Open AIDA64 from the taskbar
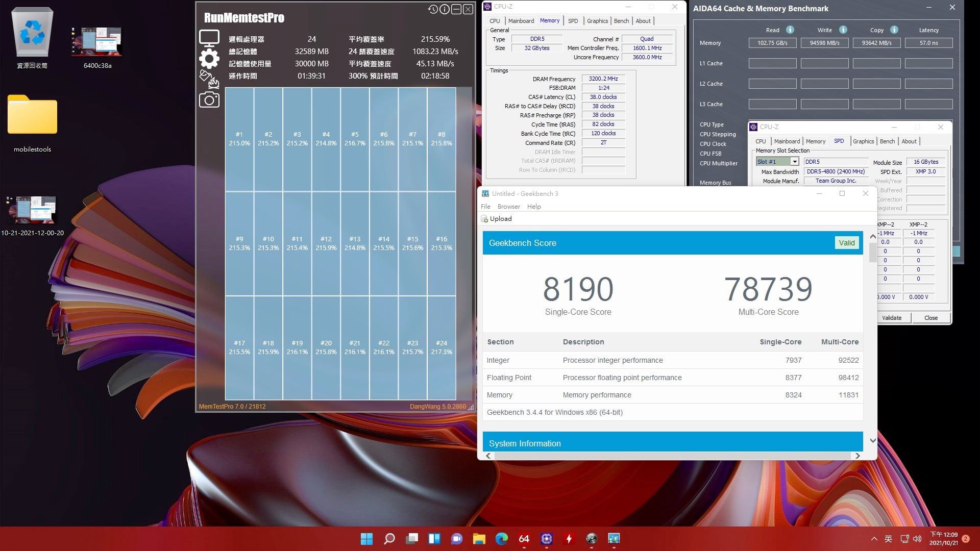Screen dimensions: 980x551 524,539
